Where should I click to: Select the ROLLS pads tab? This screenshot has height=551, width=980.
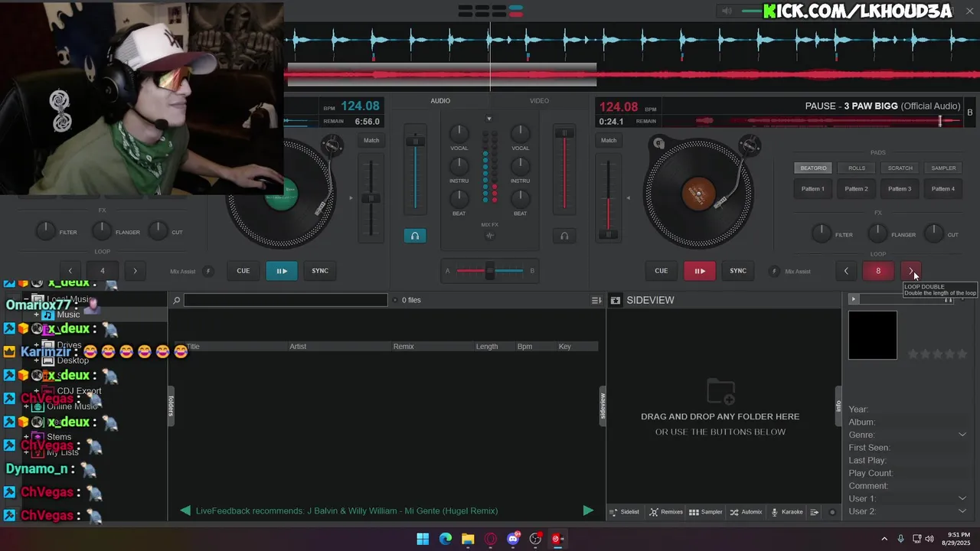(857, 168)
